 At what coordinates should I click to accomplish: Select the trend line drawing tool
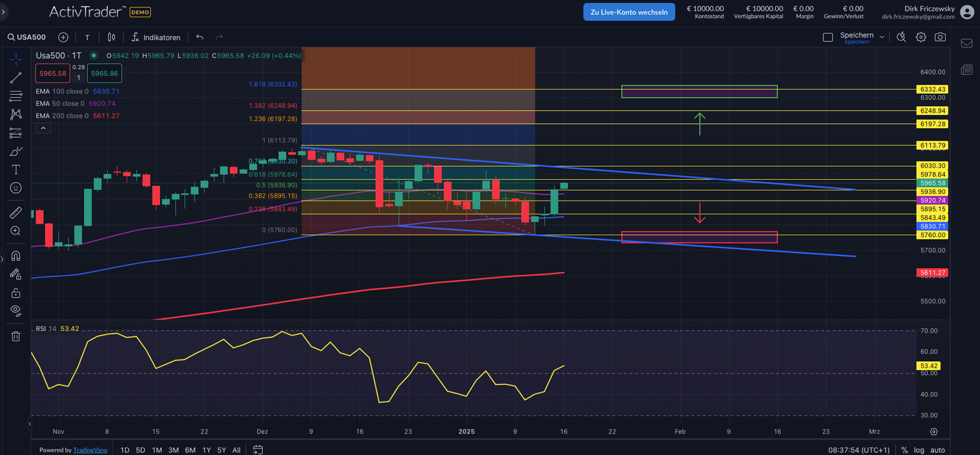click(16, 78)
